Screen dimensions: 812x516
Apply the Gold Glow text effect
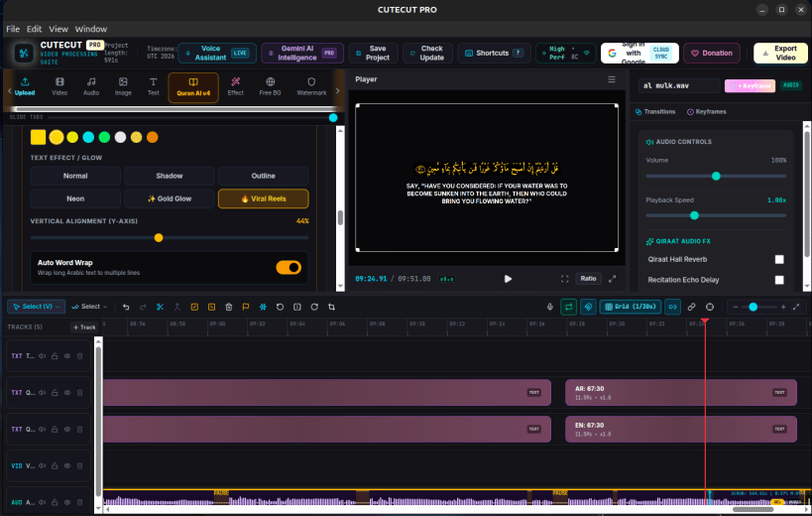pyautogui.click(x=170, y=198)
